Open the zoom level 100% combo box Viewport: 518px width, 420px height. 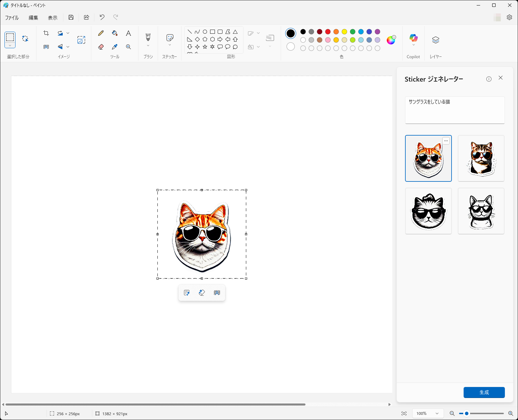pos(428,413)
